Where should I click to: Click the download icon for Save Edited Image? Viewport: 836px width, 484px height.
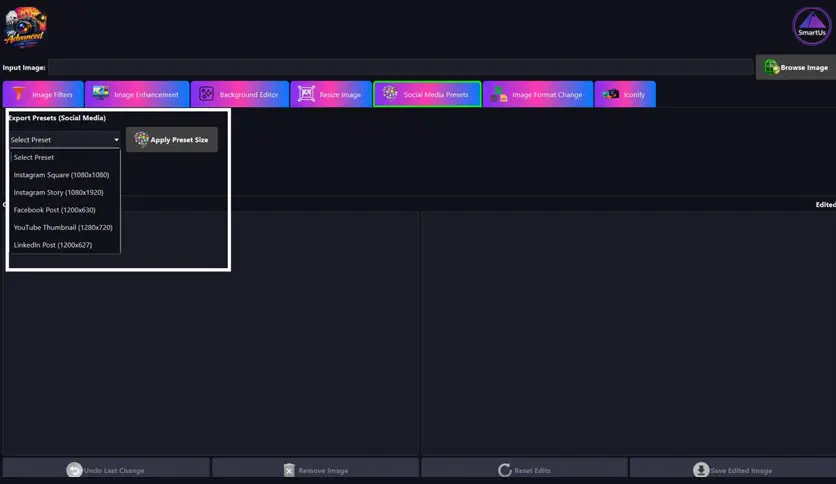(701, 470)
